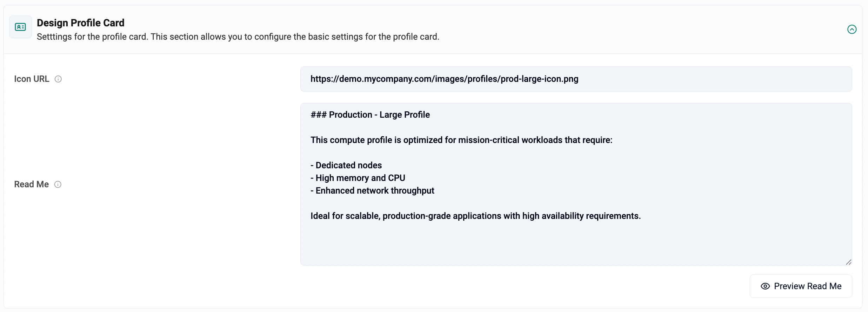
Task: Place cursor on the 'This compute profile is optimized' line
Action: click(461, 140)
